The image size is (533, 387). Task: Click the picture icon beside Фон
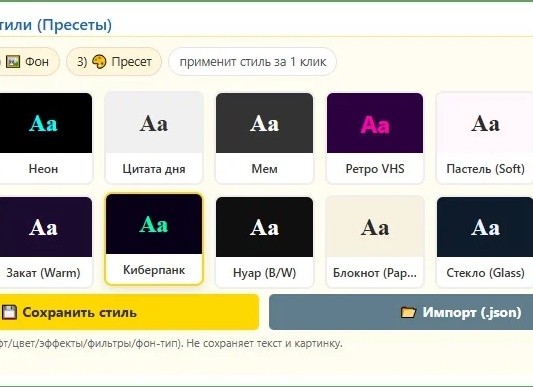tap(13, 62)
